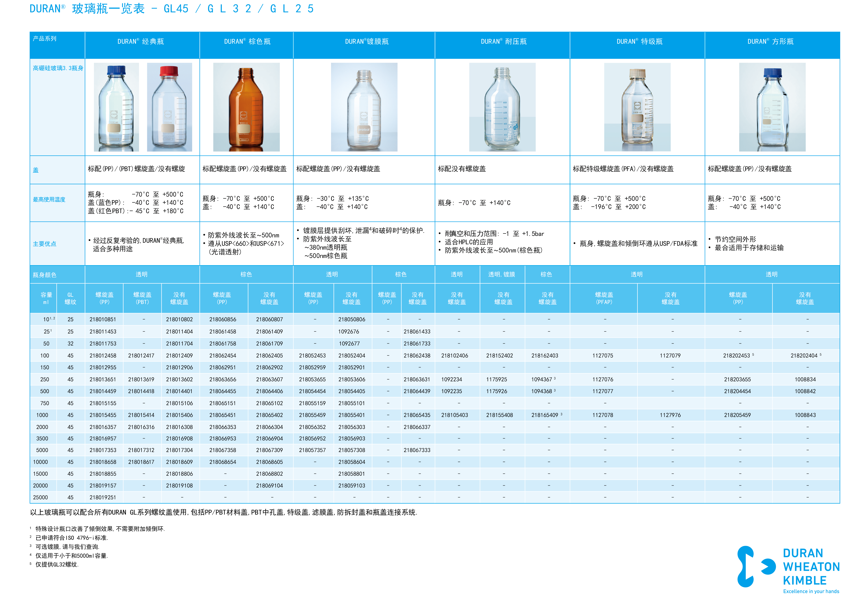Click the footnote '仅提供GL32螺纹'
The height and width of the screenshot is (594, 868).
57,564
